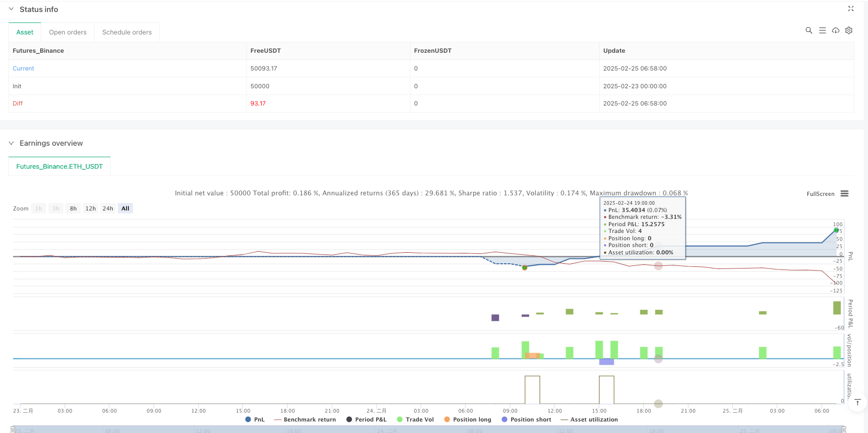The width and height of the screenshot is (868, 433).
Task: Toggle the Position long legend series
Action: (468, 419)
